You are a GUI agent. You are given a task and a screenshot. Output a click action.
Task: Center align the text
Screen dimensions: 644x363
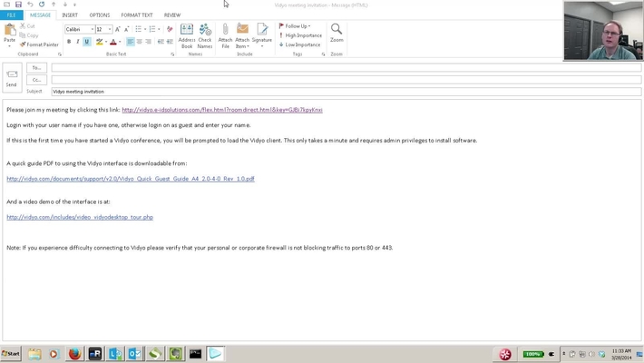point(140,42)
